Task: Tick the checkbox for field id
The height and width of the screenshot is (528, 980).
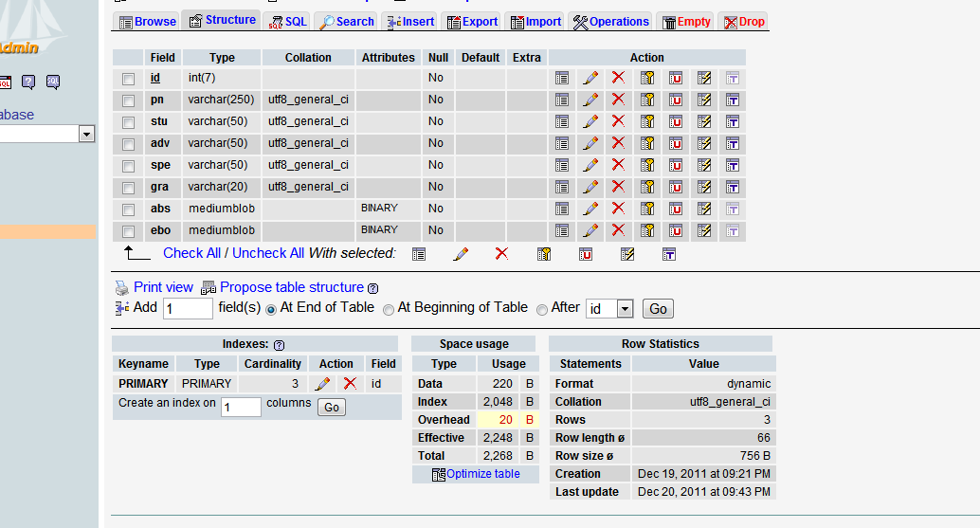Action: pos(129,79)
